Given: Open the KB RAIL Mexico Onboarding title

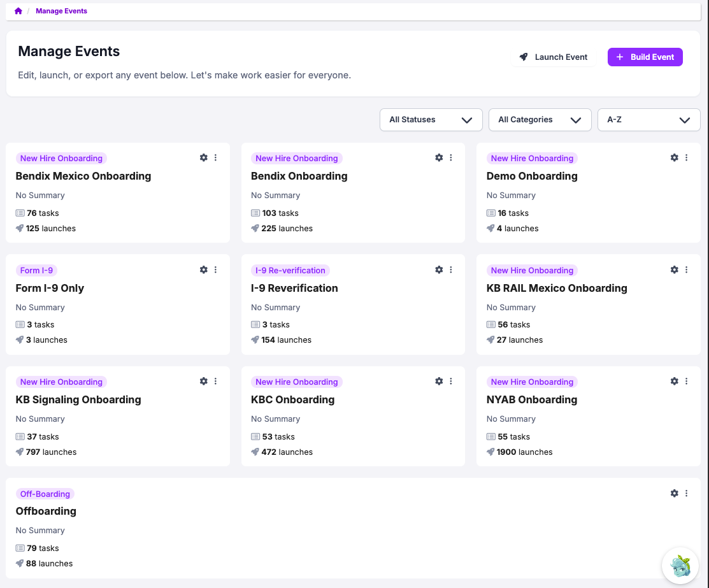Looking at the screenshot, I should (556, 288).
